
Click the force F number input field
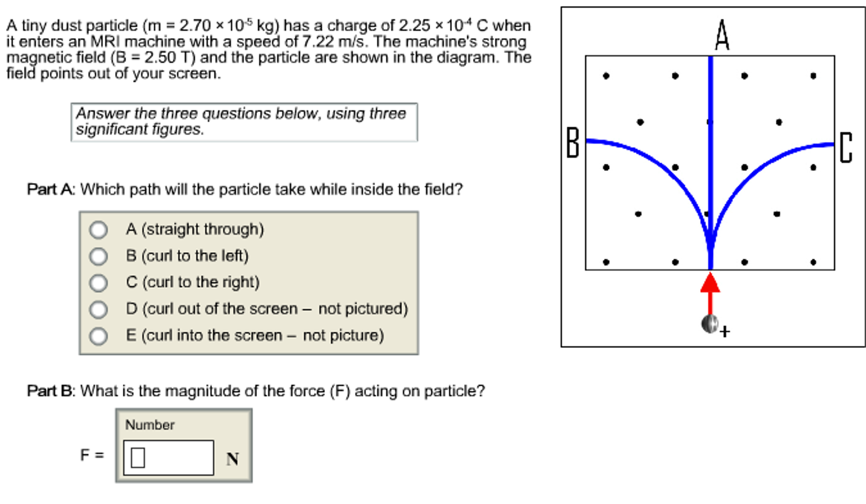pos(168,457)
